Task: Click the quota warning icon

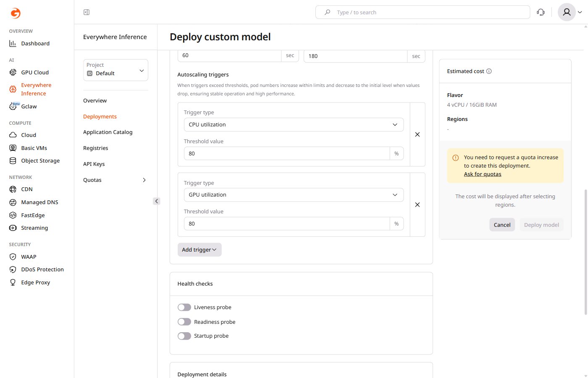Action: 455,158
